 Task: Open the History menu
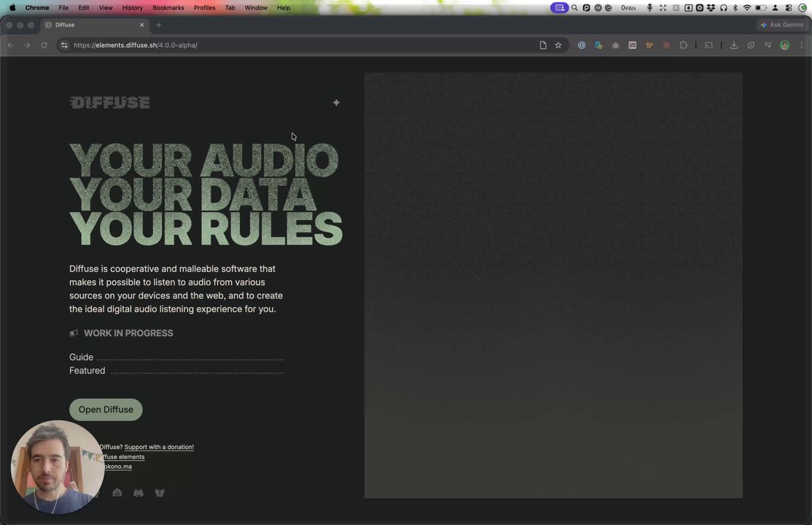[133, 8]
